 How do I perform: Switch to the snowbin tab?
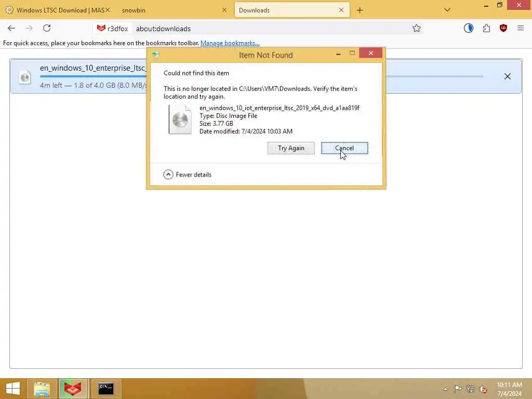173,10
